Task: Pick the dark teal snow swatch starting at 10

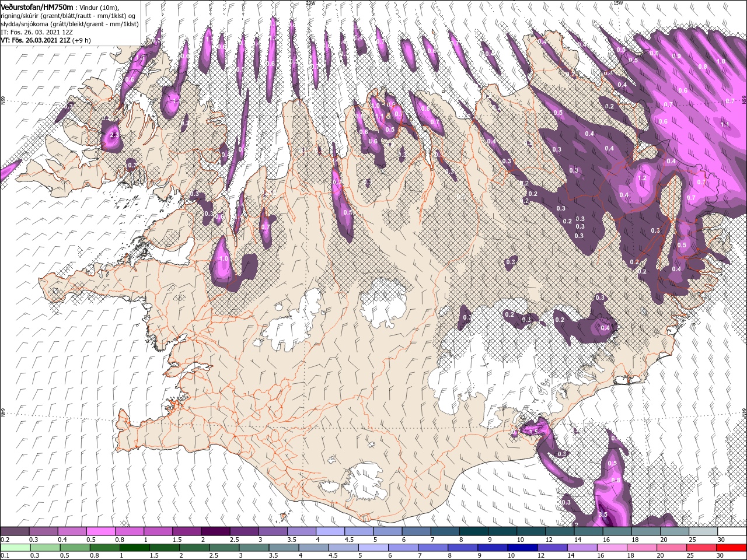Action: tap(531, 531)
